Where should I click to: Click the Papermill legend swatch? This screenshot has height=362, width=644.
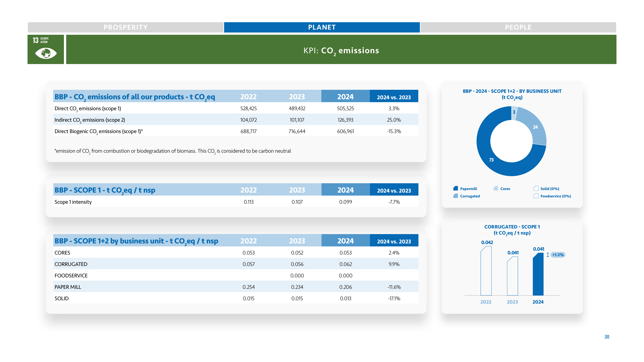455,188
